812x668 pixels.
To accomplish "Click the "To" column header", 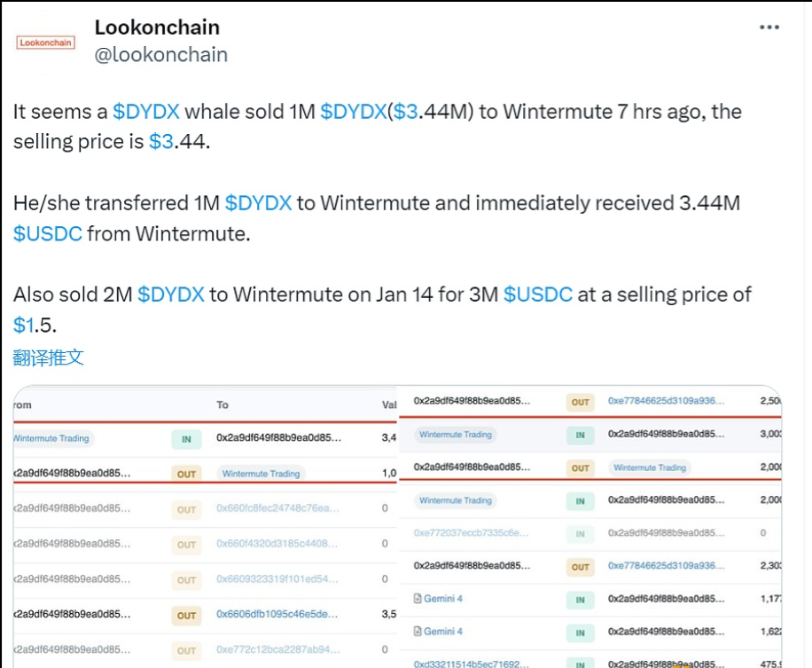I will pyautogui.click(x=223, y=405).
